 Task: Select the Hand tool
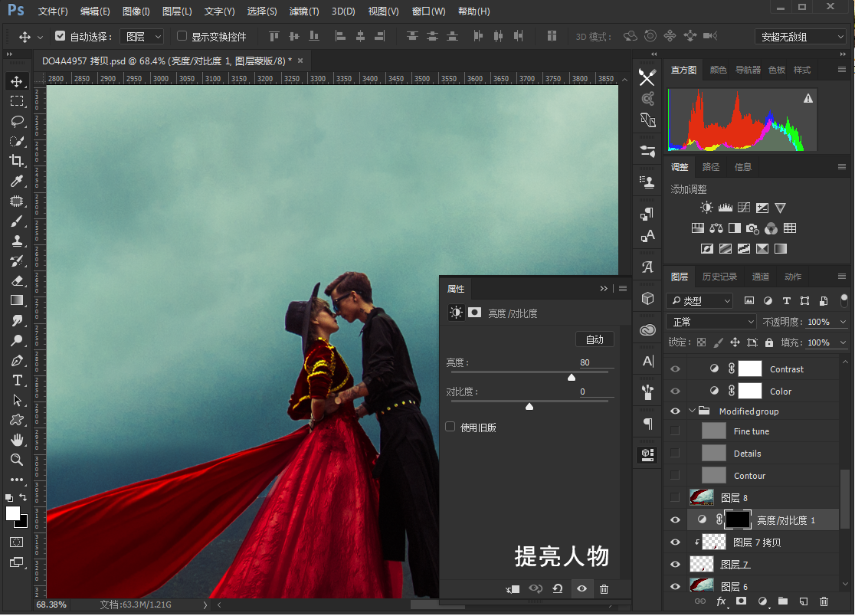pos(17,440)
